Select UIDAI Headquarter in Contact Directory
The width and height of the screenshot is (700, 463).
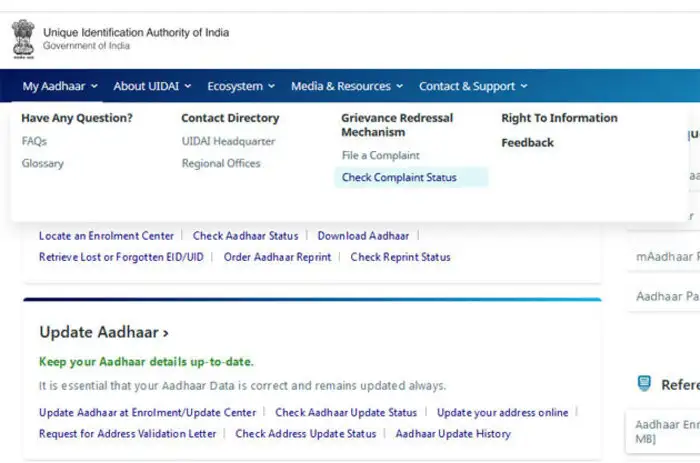click(228, 141)
